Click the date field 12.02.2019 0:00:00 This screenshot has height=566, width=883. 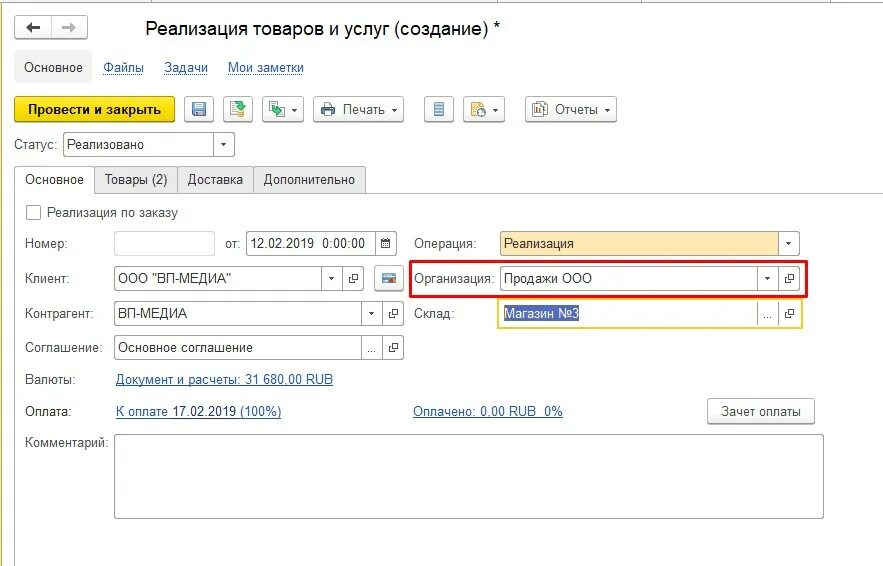point(311,244)
